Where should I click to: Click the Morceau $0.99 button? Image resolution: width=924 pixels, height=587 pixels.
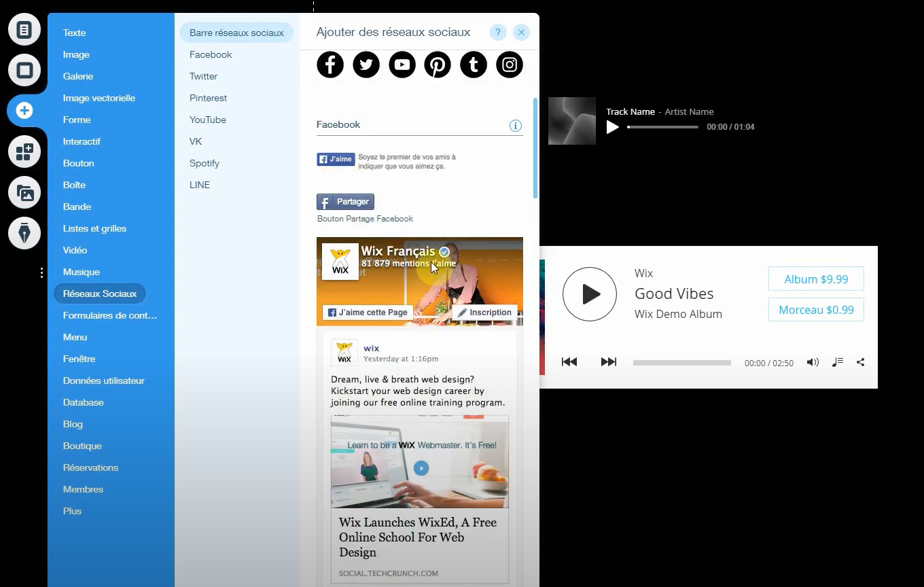pyautogui.click(x=816, y=310)
